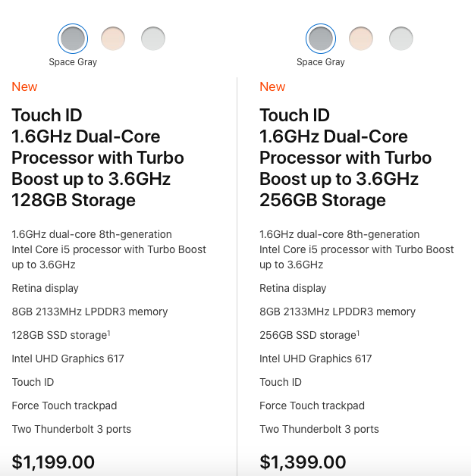Click the Space Gray label under 256GB model swatches

[321, 62]
